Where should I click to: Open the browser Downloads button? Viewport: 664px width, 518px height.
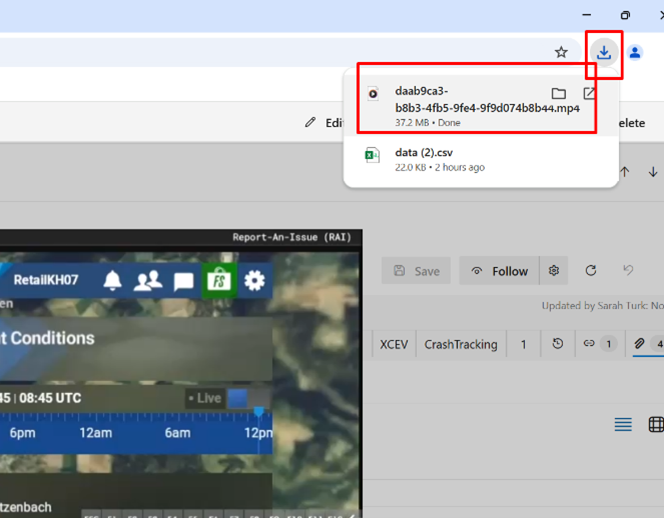click(603, 53)
